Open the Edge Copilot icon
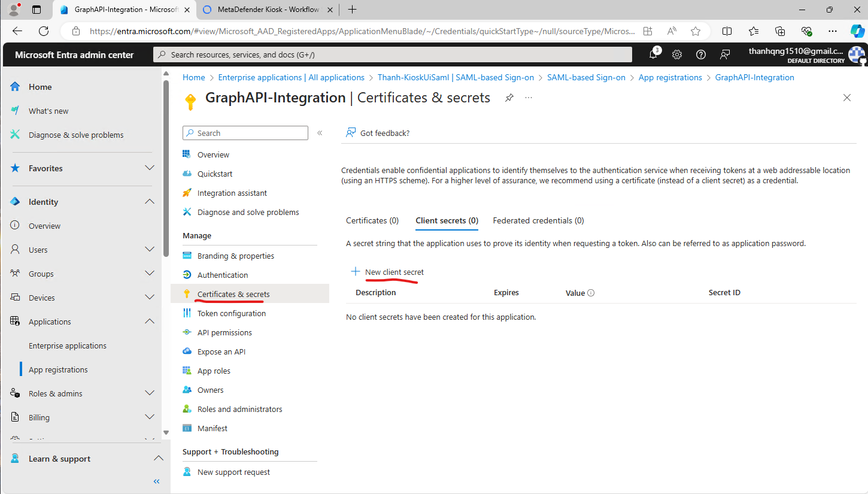Image resolution: width=868 pixels, height=494 pixels. point(857,31)
